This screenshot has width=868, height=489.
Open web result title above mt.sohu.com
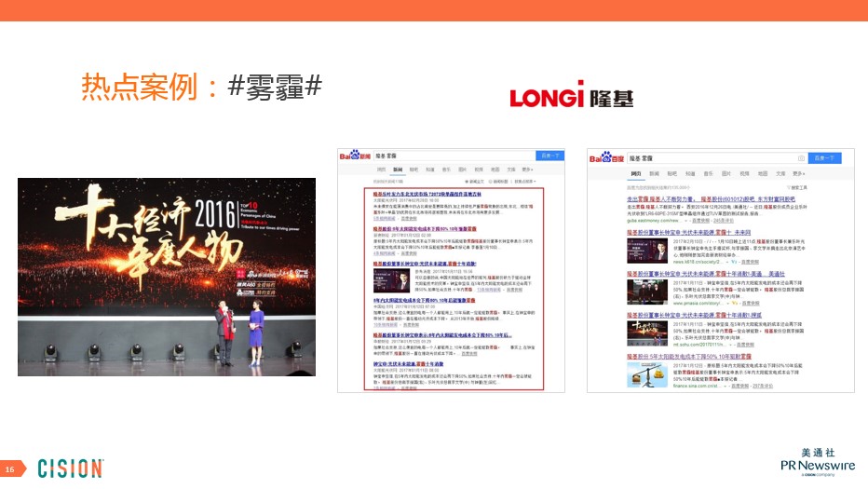pos(694,315)
